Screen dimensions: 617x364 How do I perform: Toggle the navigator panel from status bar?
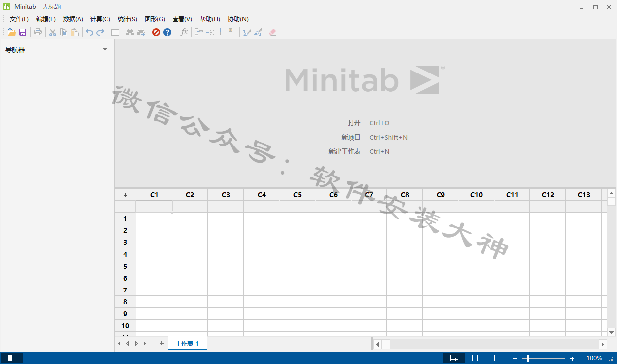click(12, 358)
